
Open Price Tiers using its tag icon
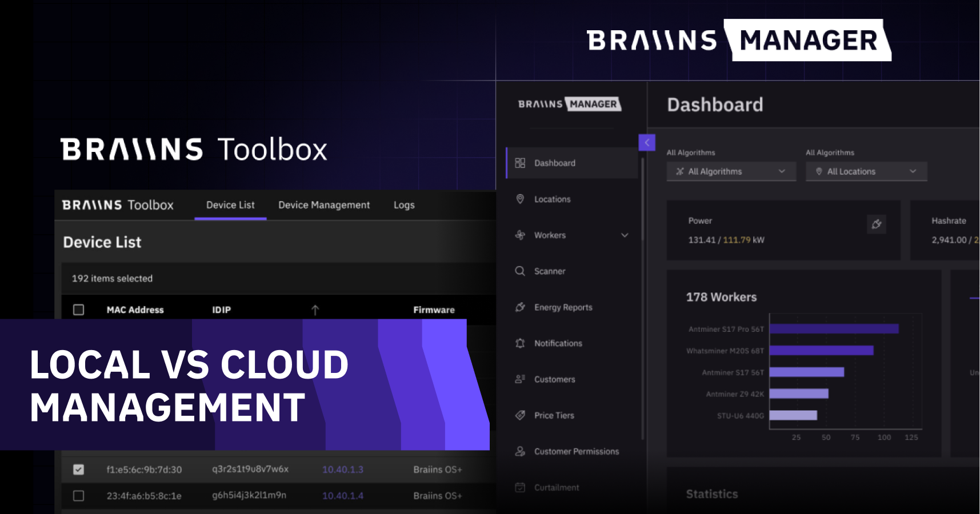[x=520, y=415]
